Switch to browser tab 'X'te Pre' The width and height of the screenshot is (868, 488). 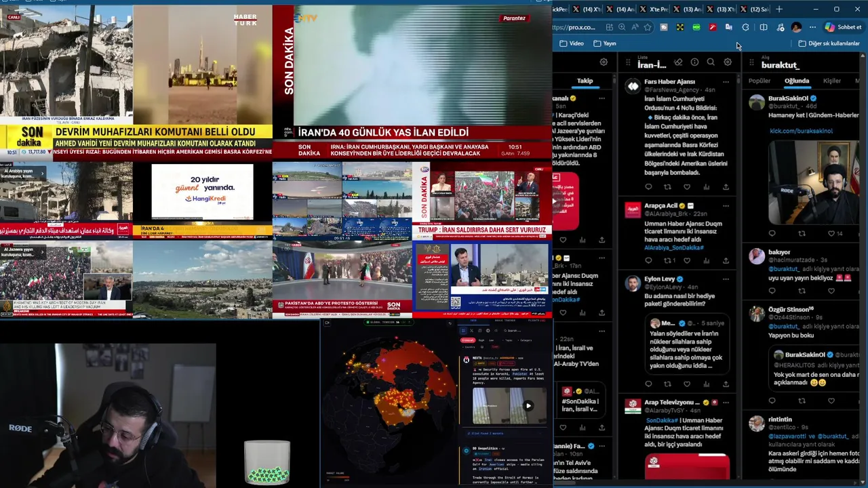click(x=653, y=9)
